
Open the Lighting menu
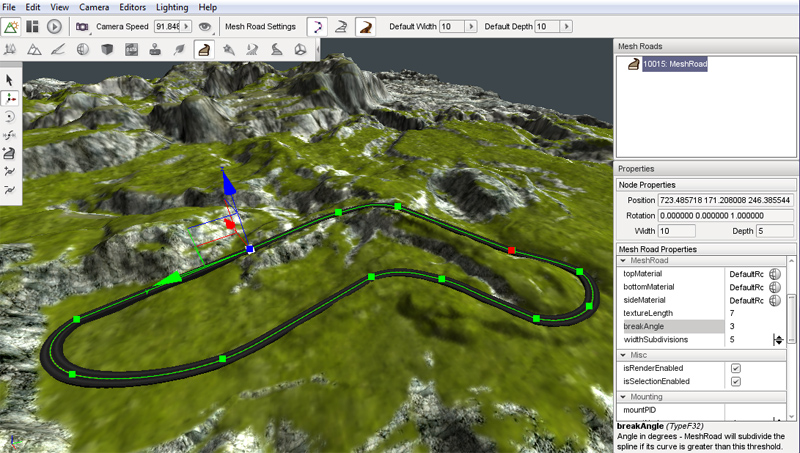coord(172,7)
